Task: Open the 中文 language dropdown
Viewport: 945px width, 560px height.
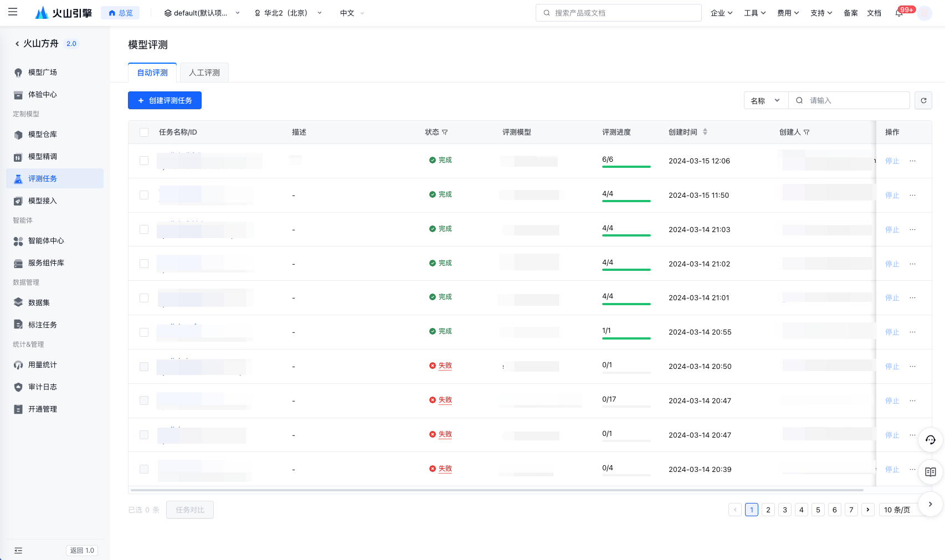Action: click(x=352, y=13)
